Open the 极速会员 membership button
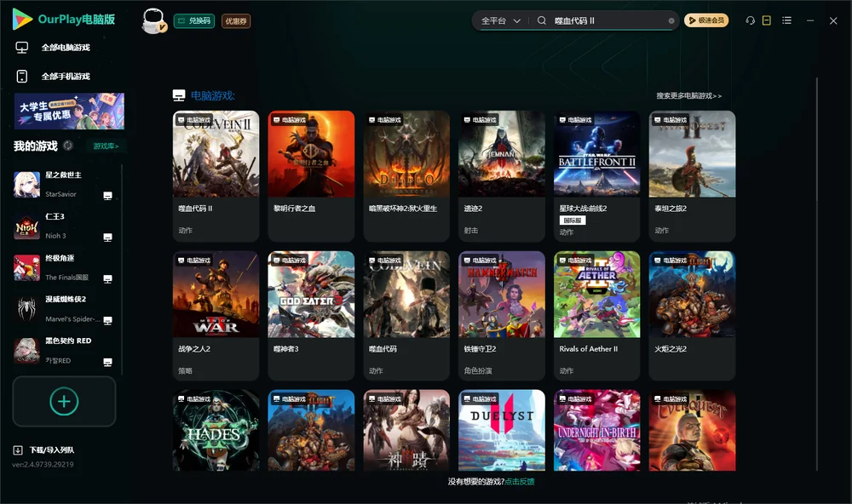Viewport: 852px width, 504px height. 706,20
